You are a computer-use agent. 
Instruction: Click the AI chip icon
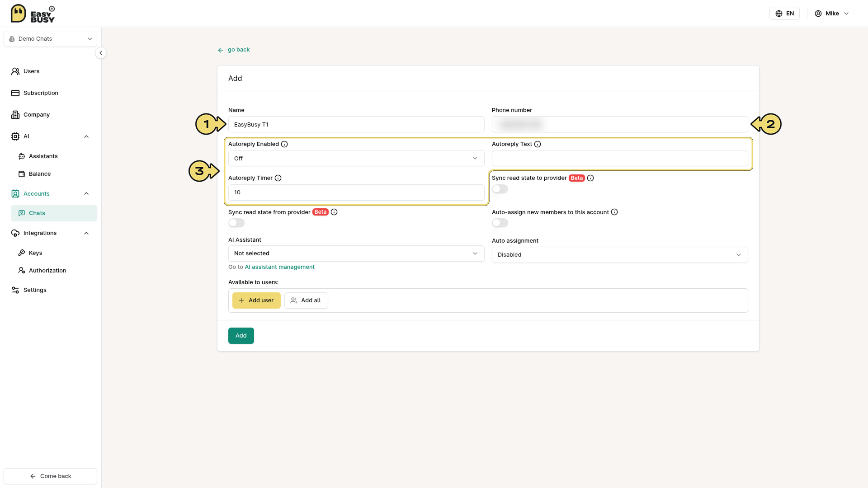point(15,136)
